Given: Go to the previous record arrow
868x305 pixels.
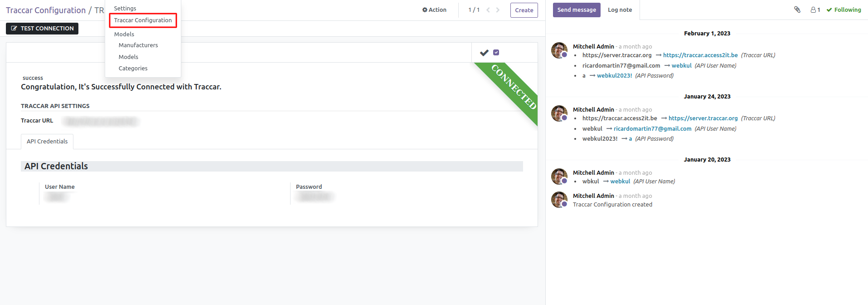Looking at the screenshot, I should click(488, 10).
